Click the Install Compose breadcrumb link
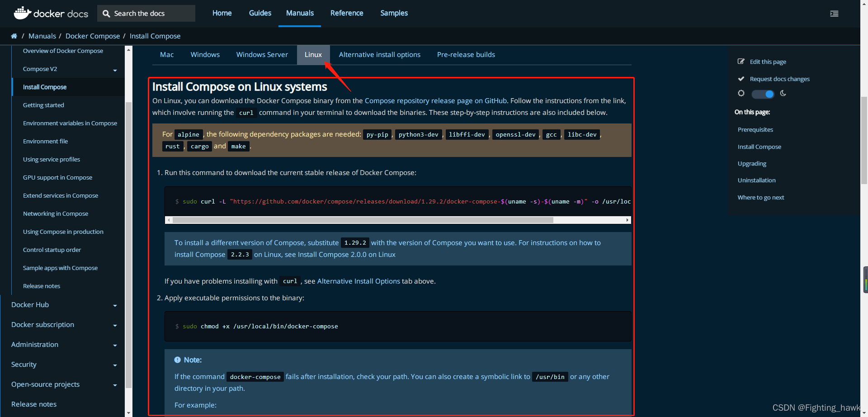This screenshot has width=868, height=417. point(155,36)
